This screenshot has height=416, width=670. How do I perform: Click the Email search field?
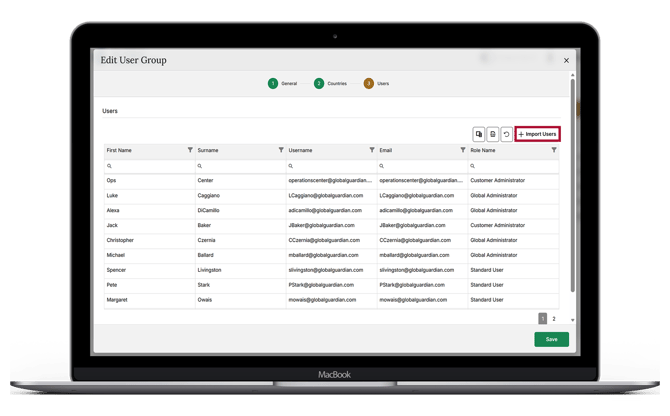(x=422, y=166)
